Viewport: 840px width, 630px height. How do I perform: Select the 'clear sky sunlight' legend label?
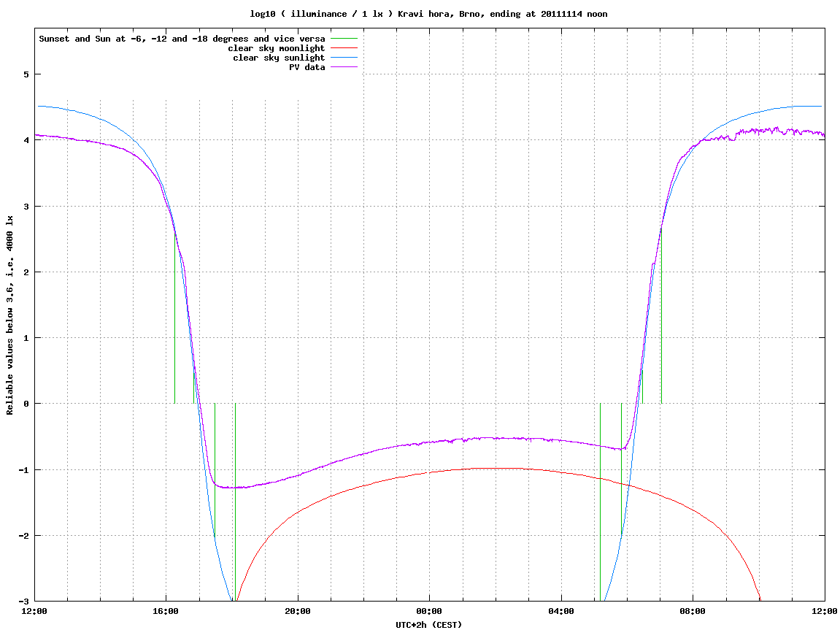[279, 58]
